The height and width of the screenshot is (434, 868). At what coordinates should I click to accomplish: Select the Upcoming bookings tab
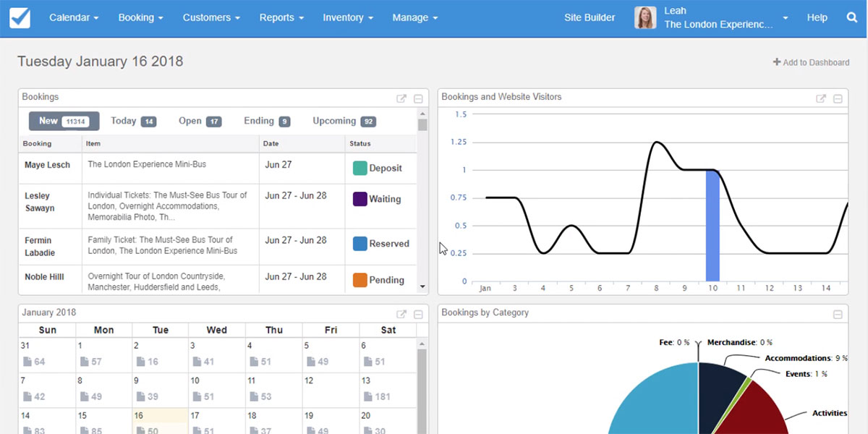(344, 122)
